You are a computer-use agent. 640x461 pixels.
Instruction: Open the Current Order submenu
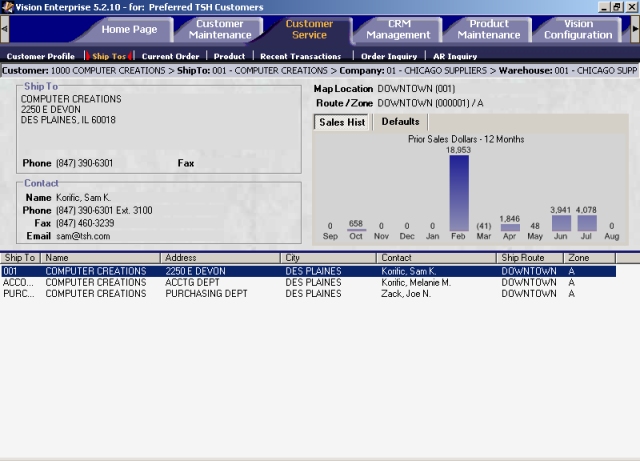170,56
